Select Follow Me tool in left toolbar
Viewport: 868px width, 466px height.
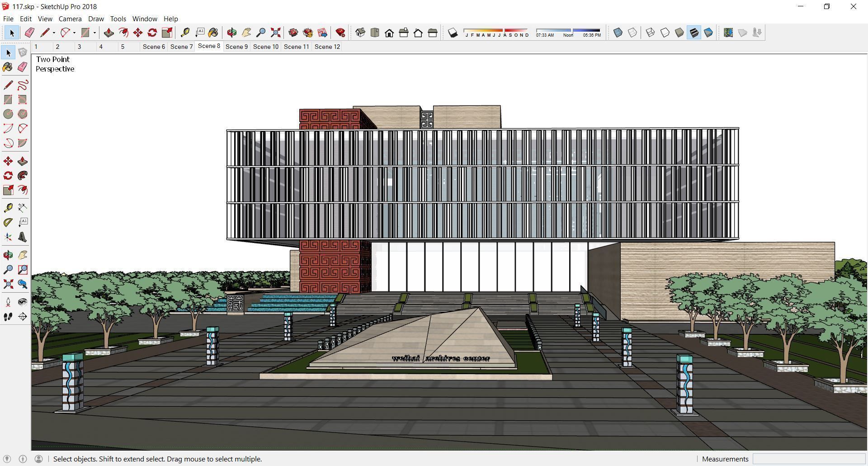[x=23, y=176]
